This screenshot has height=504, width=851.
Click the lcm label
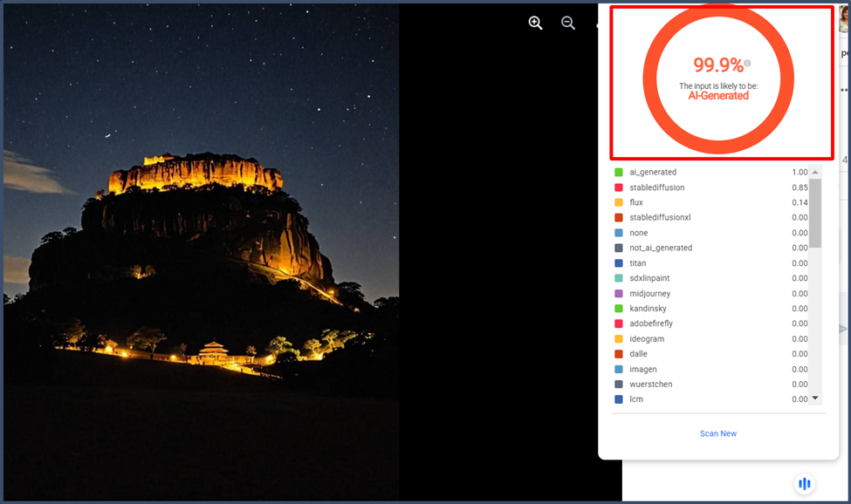click(x=636, y=398)
